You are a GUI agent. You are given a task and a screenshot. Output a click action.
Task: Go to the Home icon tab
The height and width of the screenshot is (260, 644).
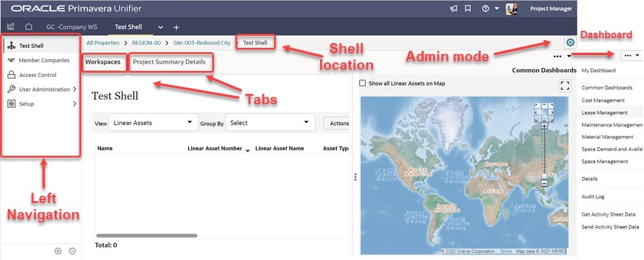29,27
